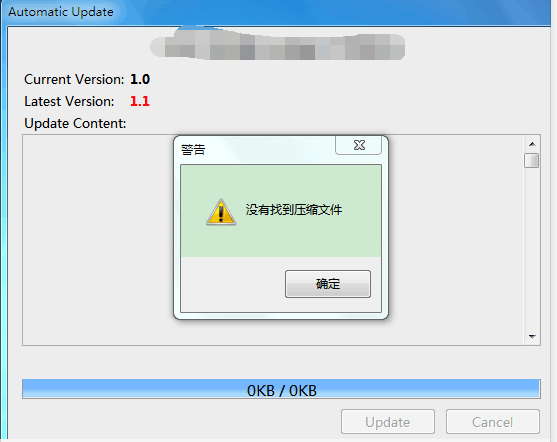Click the bold 1.0 current version number

click(x=140, y=79)
